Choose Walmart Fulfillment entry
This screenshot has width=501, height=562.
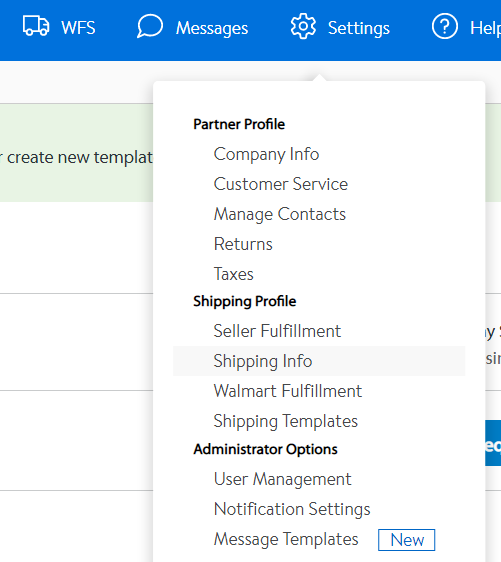pos(287,391)
